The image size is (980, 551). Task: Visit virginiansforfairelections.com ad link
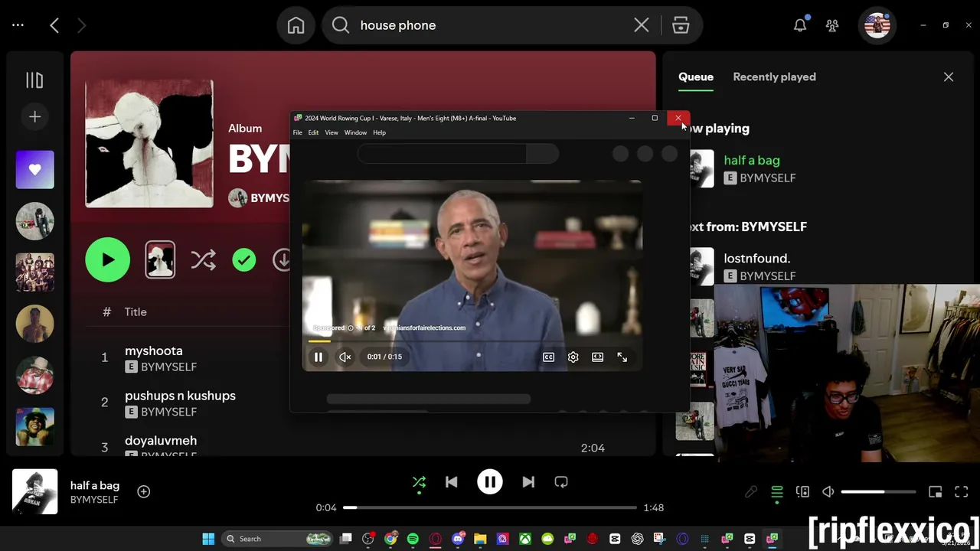tap(424, 328)
